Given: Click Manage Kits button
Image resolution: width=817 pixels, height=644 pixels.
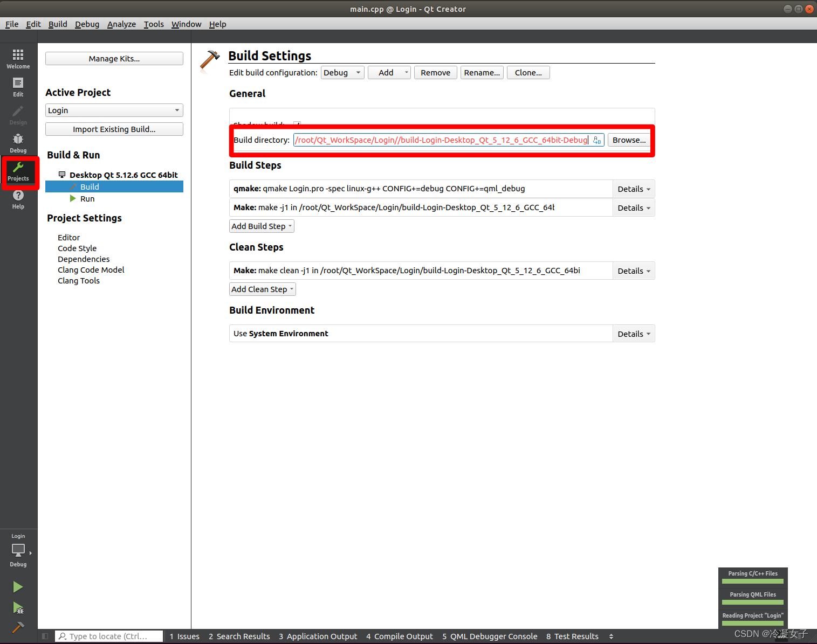Looking at the screenshot, I should coord(114,59).
